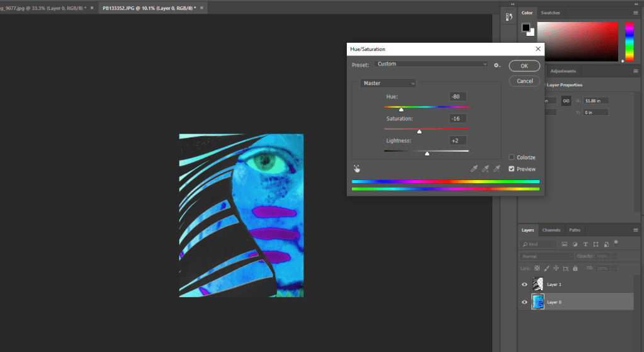Open the Color panel flyout menu
Viewport: 644px width, 352px height.
(636, 13)
